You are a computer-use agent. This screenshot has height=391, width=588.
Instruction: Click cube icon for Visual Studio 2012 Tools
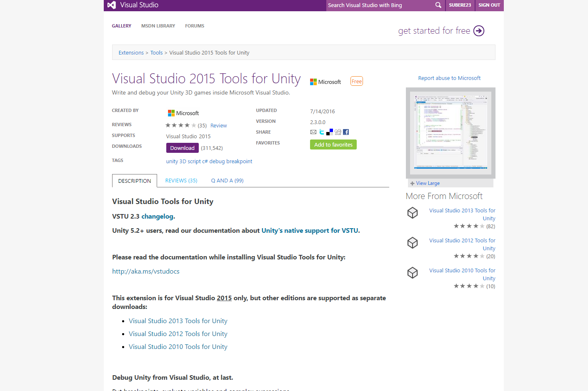(x=413, y=243)
